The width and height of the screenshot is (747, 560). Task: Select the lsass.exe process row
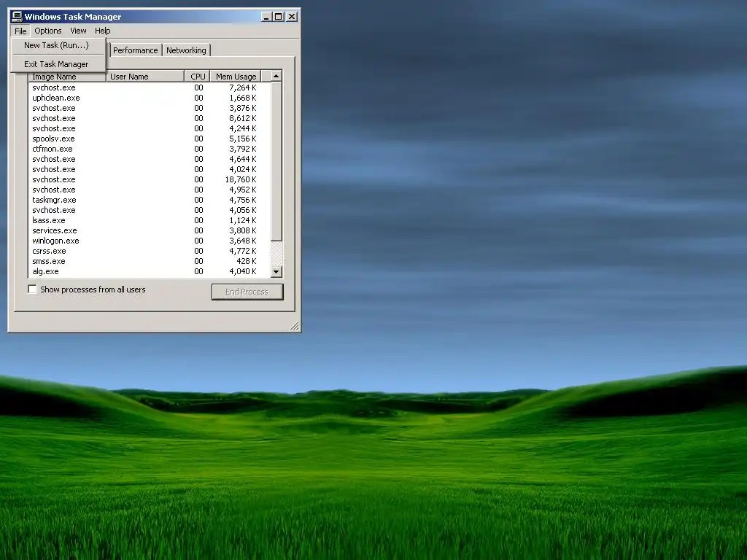(149, 220)
